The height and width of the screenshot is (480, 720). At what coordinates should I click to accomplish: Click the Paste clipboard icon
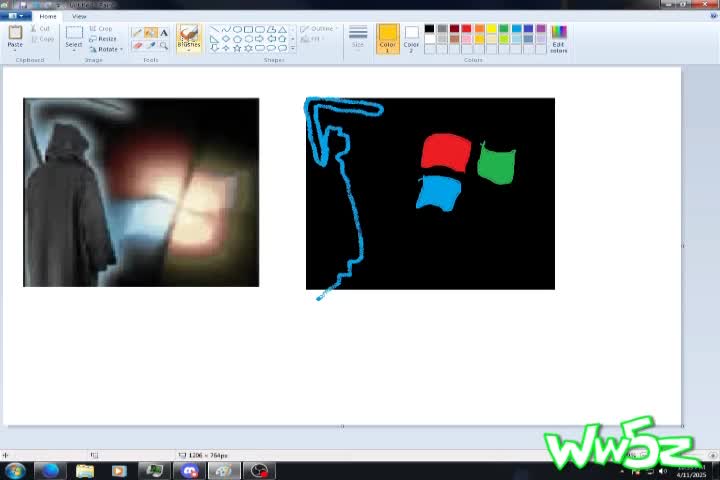click(15, 33)
